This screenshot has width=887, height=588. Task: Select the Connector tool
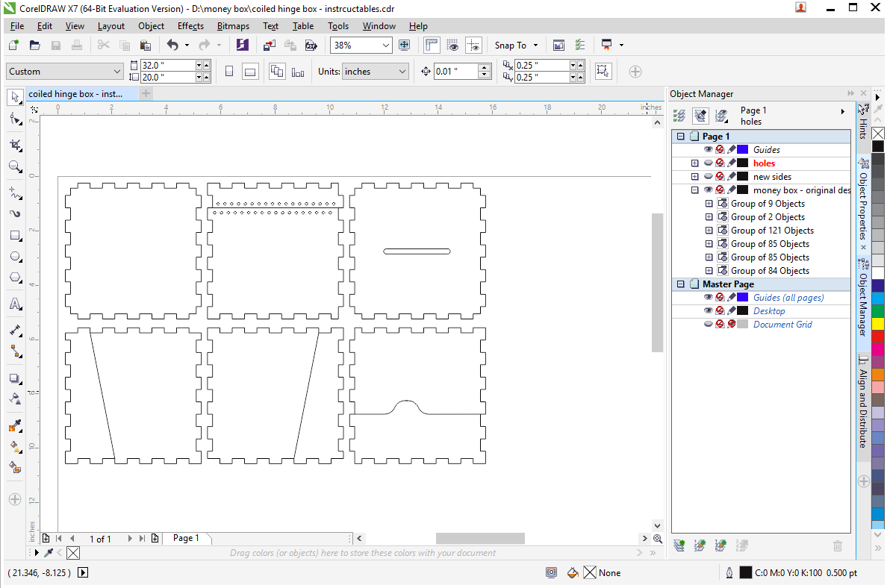15,351
